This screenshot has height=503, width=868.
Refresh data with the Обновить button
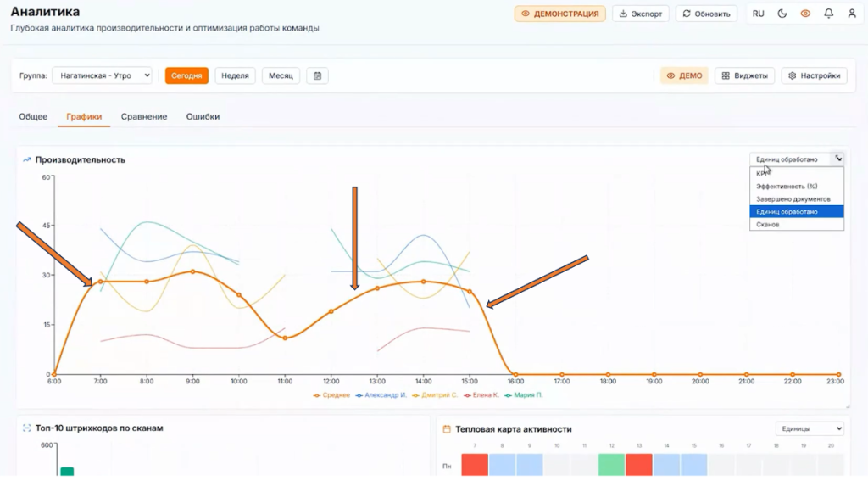pos(706,14)
